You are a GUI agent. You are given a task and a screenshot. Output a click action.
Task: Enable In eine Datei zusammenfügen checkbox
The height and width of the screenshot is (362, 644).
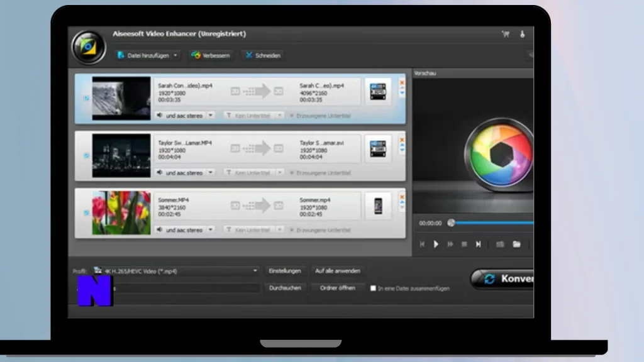[x=373, y=288]
